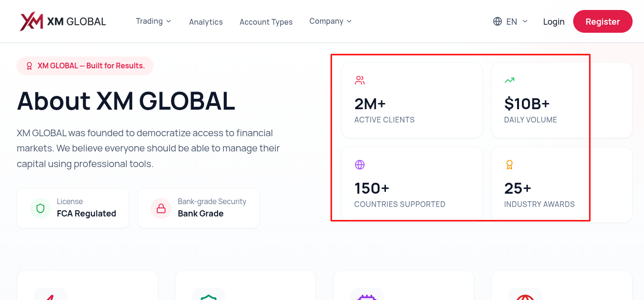Click the 25+ industry awards value

pyautogui.click(x=518, y=188)
